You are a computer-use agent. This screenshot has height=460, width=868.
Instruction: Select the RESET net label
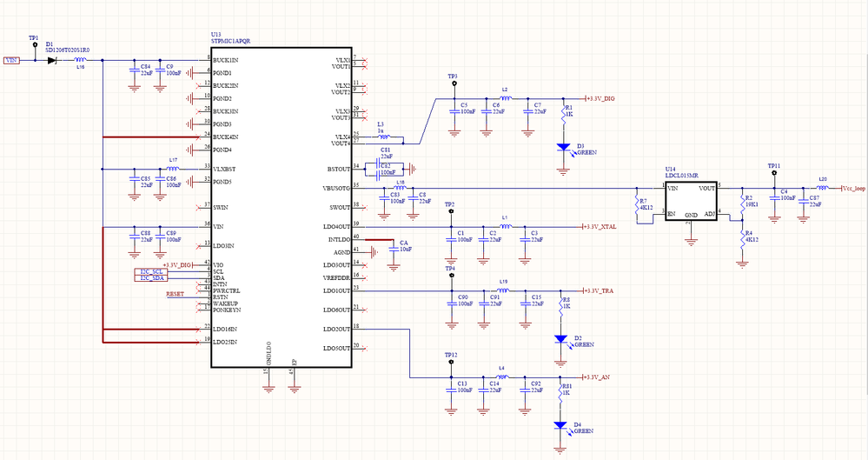click(x=175, y=294)
